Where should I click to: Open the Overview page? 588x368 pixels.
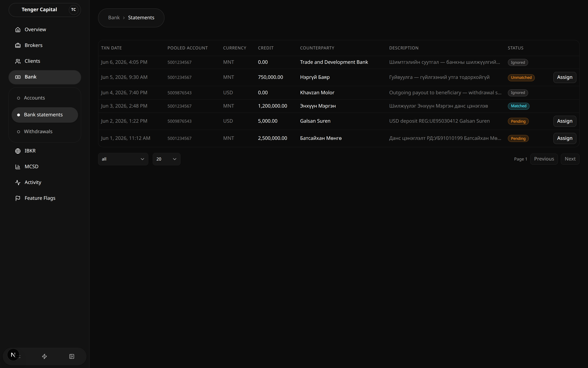click(45, 29)
